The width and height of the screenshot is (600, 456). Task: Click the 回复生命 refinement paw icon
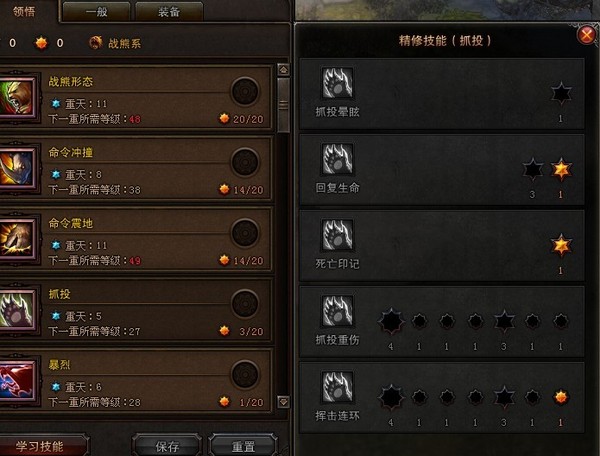tap(337, 159)
